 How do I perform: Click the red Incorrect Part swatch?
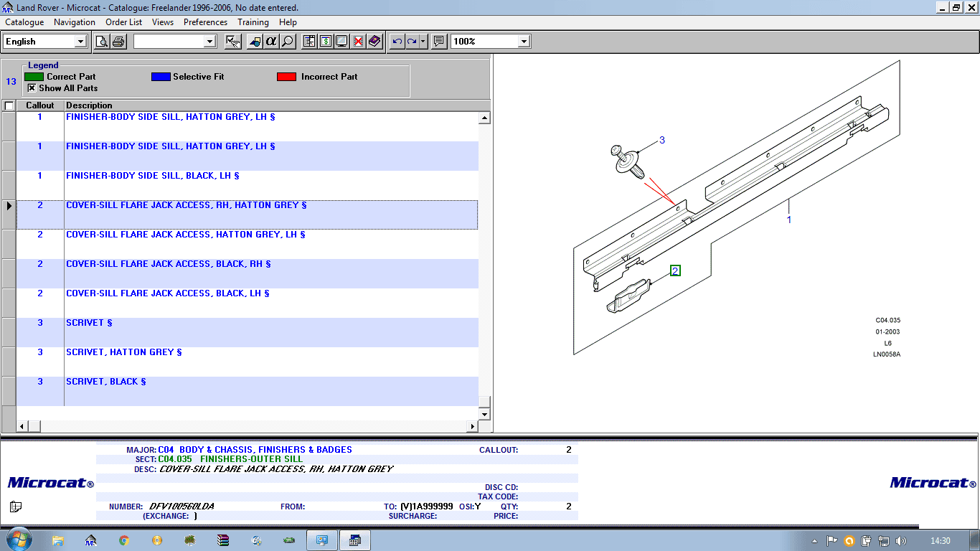[x=286, y=77]
